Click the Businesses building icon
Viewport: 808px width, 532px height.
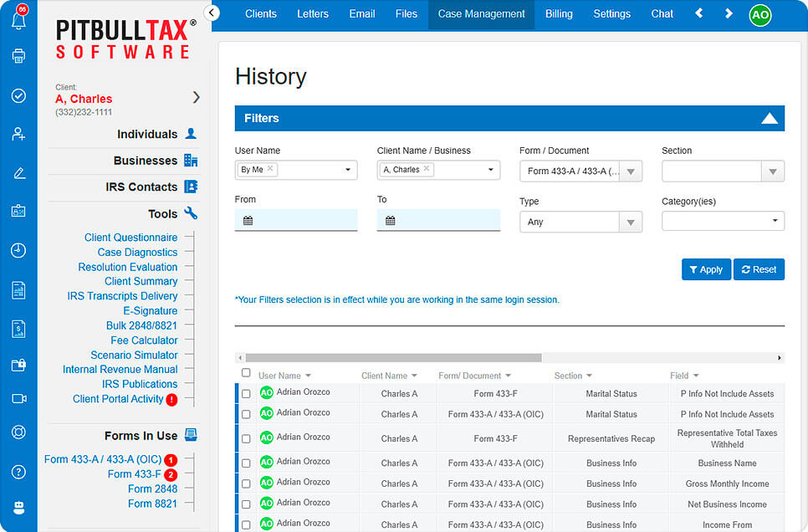coord(191,161)
